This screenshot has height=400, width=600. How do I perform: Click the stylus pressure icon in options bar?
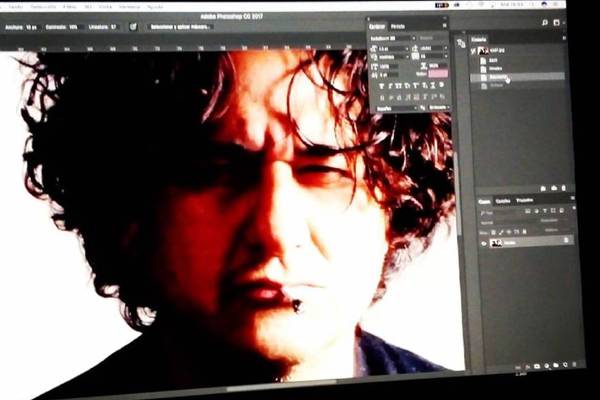pyautogui.click(x=134, y=27)
